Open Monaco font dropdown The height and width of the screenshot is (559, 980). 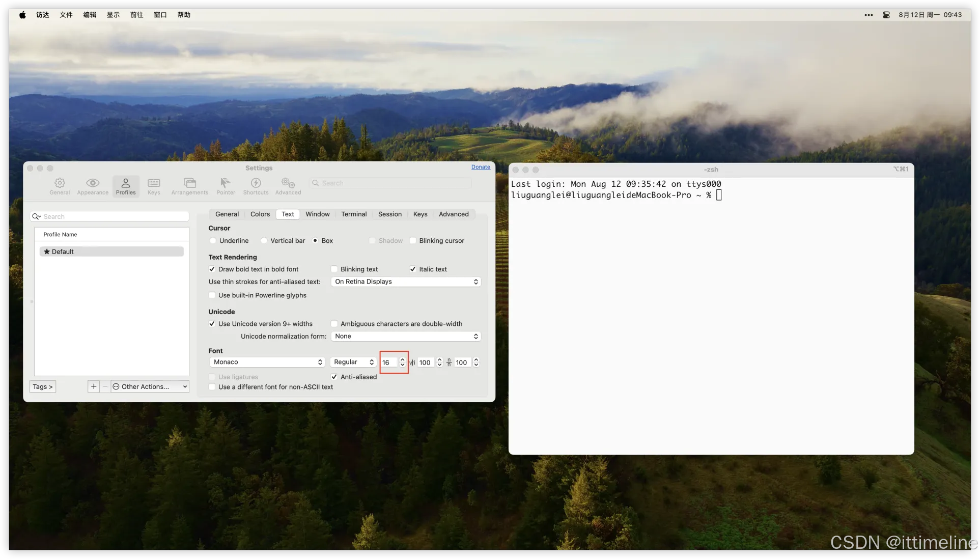(267, 362)
